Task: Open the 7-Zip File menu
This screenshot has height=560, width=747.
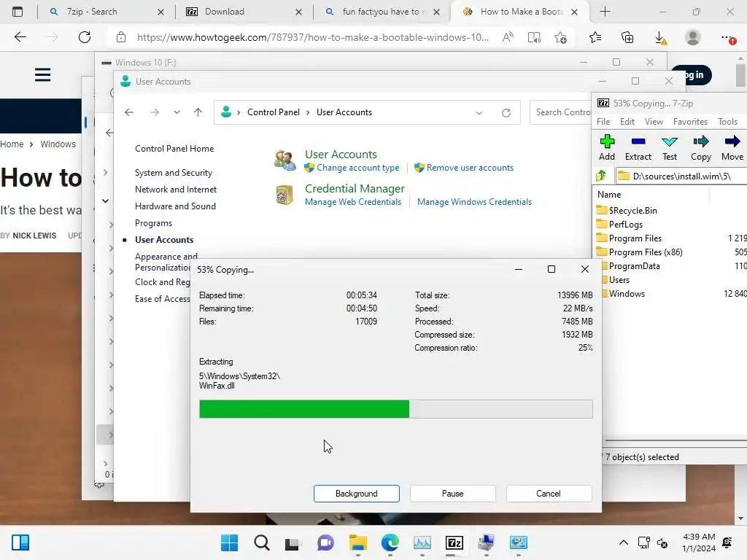Action: click(603, 122)
